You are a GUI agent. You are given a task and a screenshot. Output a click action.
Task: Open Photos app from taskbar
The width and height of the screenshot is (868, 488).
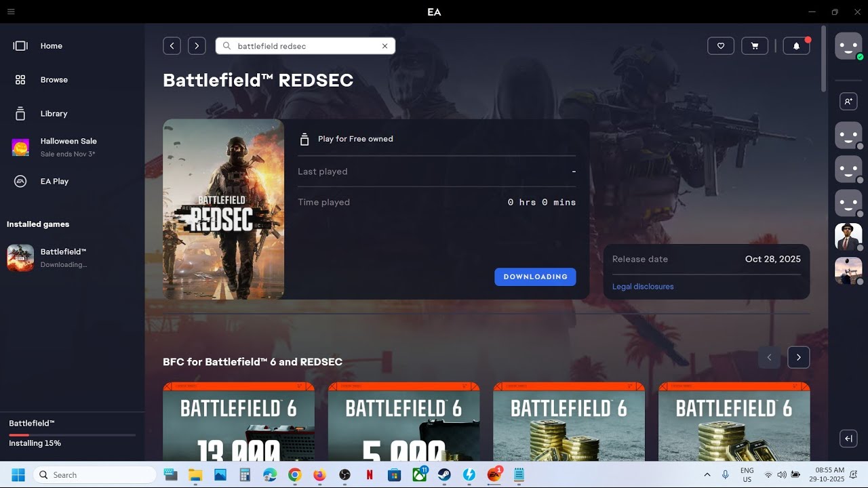tap(220, 474)
